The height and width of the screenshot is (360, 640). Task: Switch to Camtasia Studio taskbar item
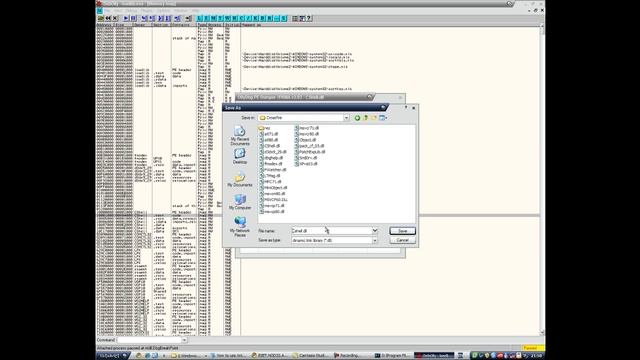[311, 356]
